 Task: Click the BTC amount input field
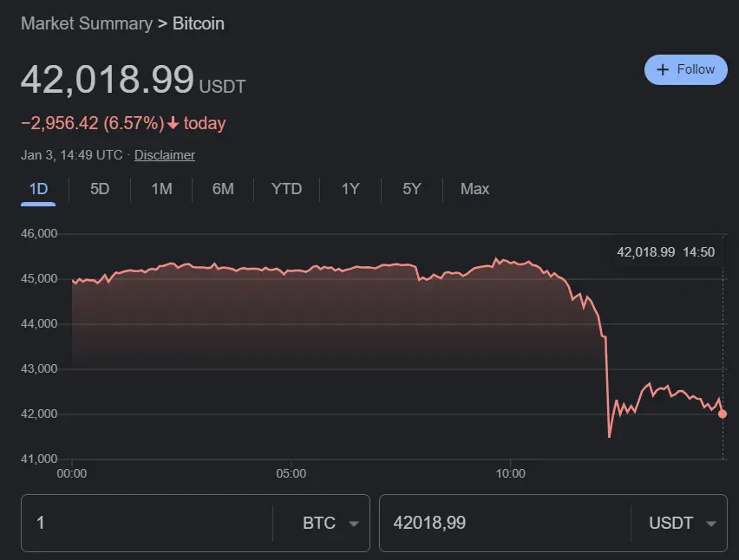click(147, 523)
